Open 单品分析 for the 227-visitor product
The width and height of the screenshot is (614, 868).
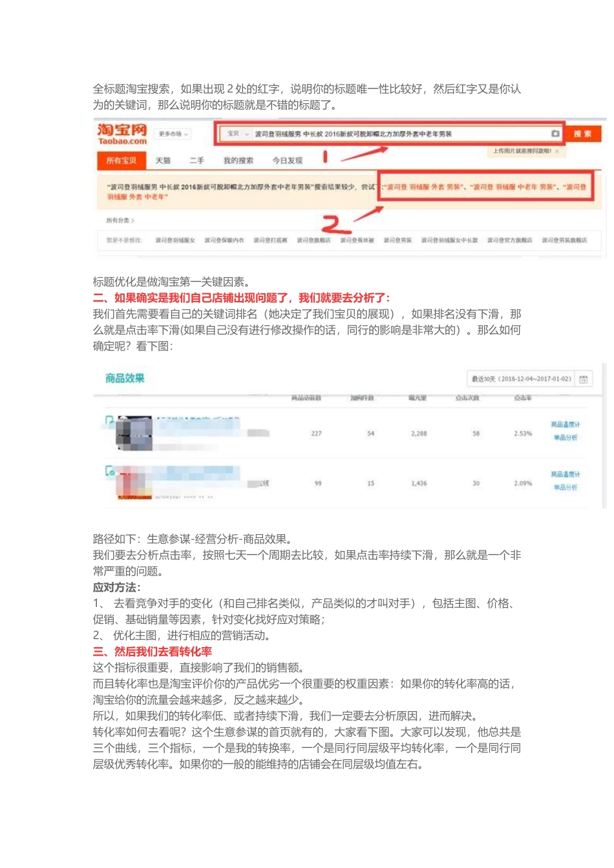[566, 438]
